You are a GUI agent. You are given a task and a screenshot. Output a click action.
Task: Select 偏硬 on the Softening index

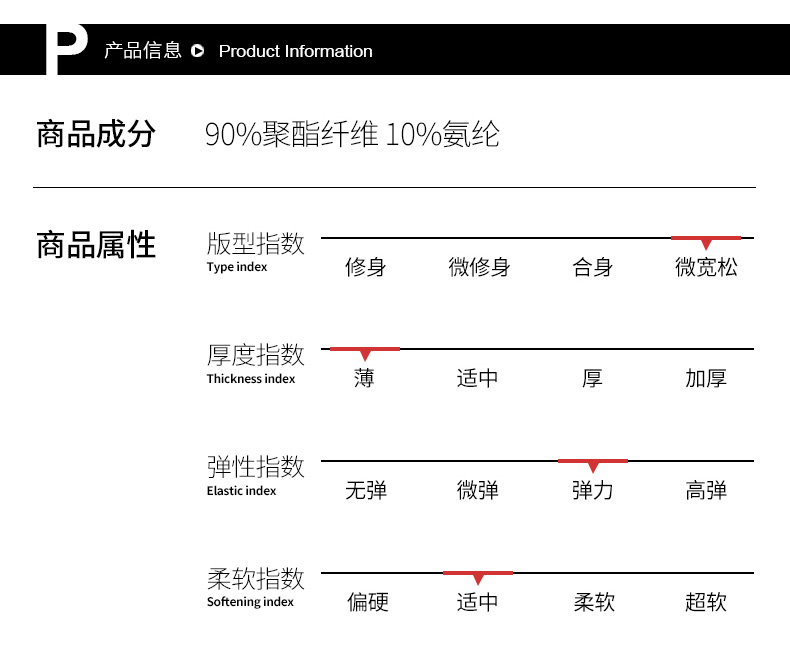(367, 602)
